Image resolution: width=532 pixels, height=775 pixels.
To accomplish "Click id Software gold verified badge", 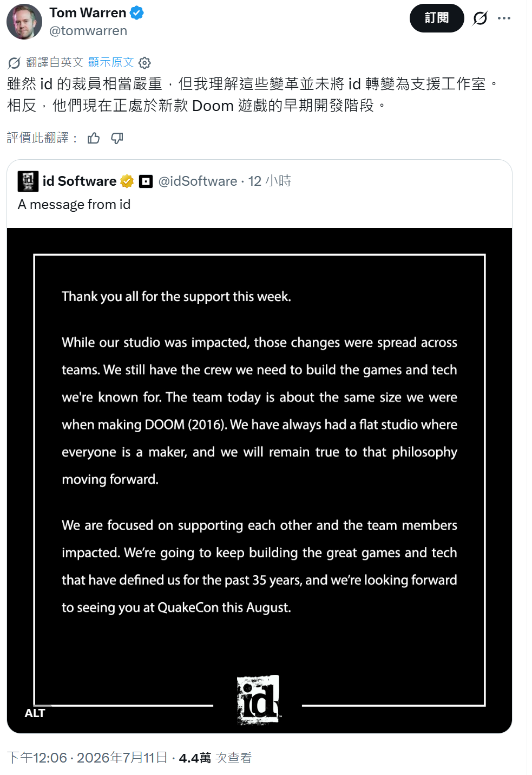I will tap(127, 181).
